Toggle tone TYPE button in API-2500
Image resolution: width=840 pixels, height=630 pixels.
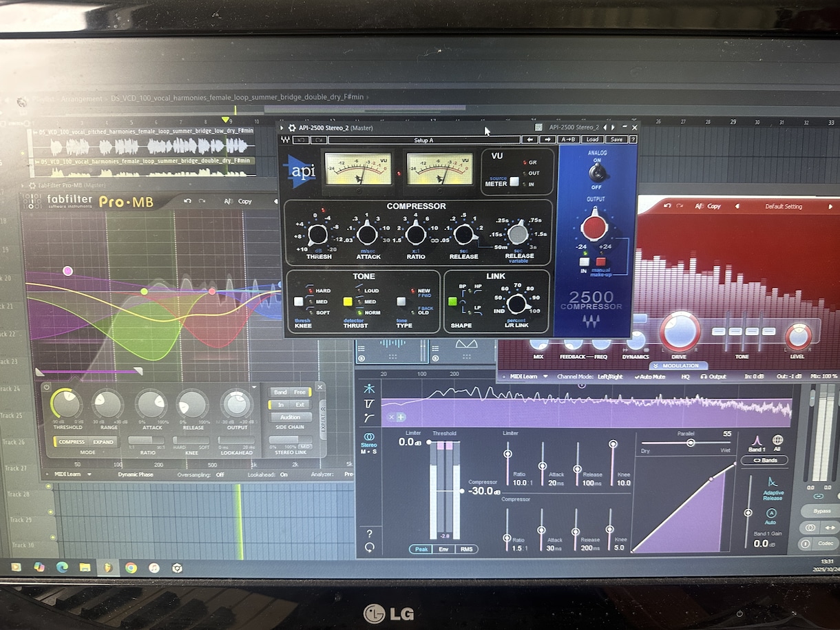pos(401,302)
